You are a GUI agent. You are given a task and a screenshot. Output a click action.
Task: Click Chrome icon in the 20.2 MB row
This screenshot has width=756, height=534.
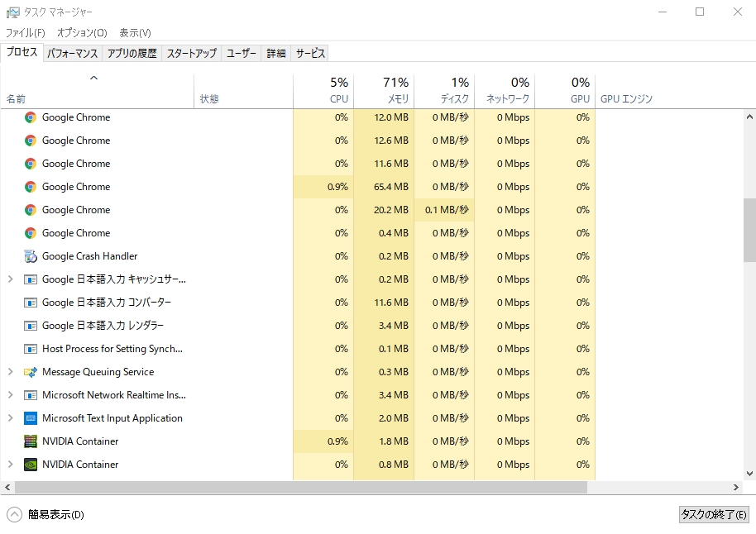coord(31,210)
